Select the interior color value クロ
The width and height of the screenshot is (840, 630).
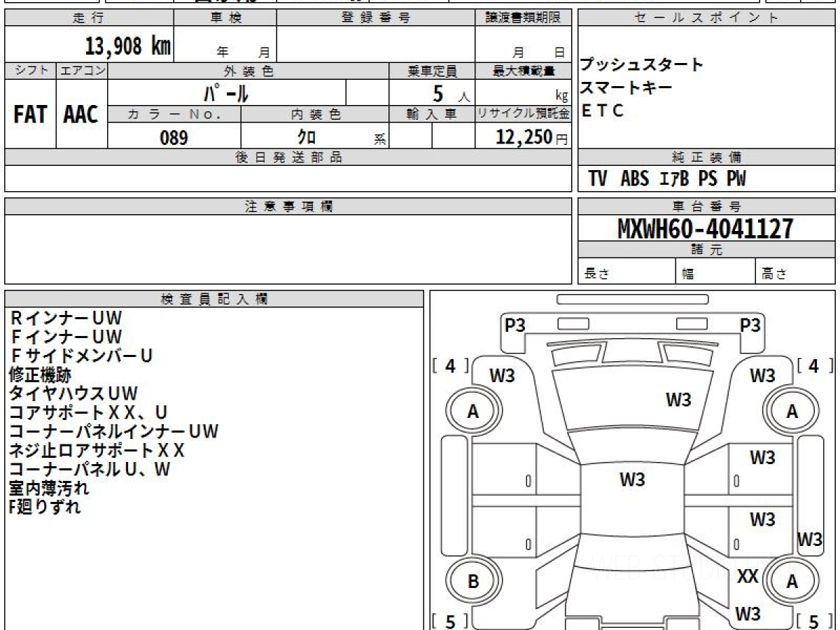click(307, 137)
